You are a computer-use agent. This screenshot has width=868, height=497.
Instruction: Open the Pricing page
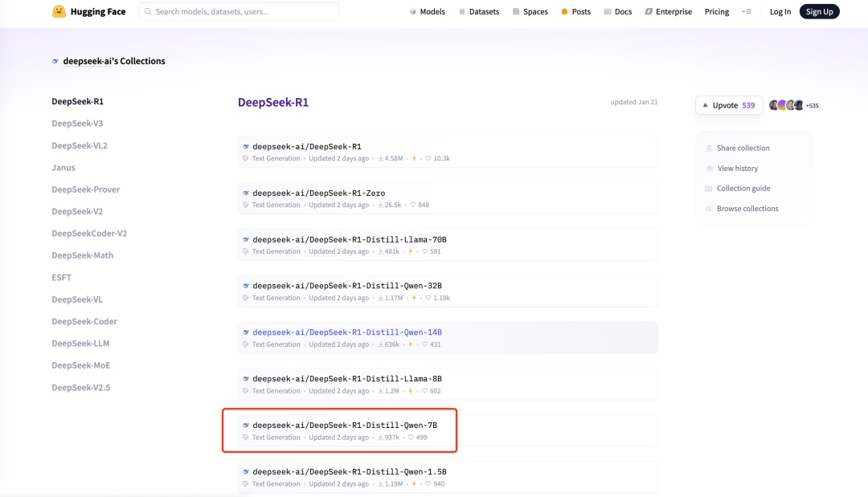click(716, 11)
